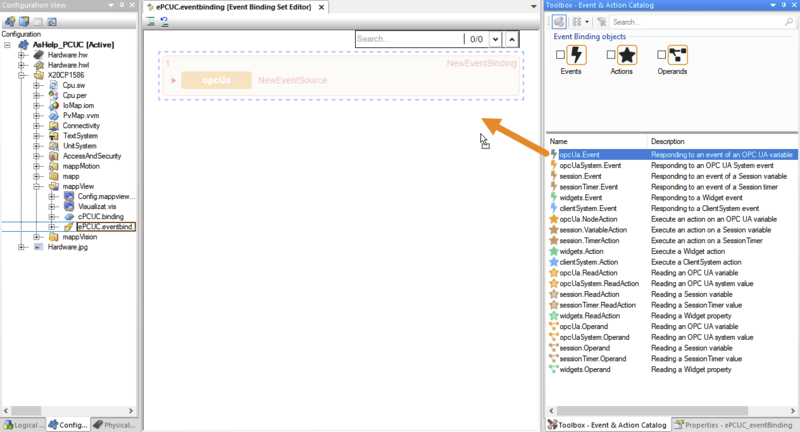Image resolution: width=800 pixels, height=432 pixels.
Task: Click NewEventBinding label
Action: (x=482, y=63)
